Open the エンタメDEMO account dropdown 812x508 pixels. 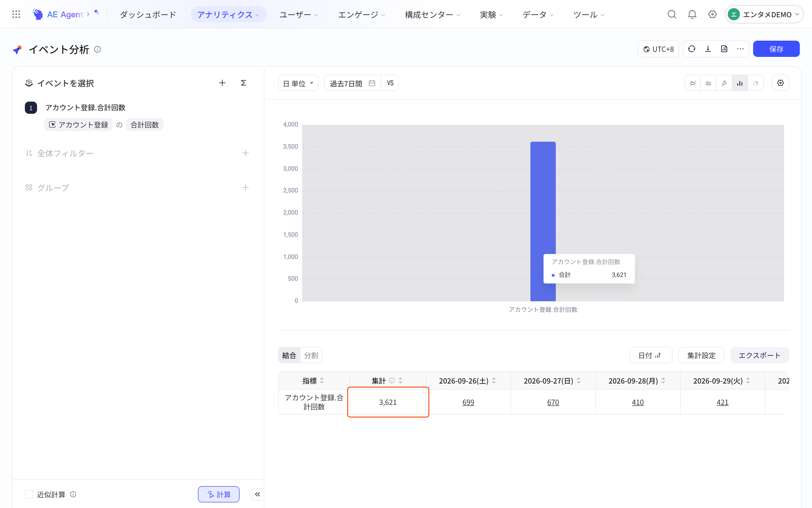coord(764,14)
